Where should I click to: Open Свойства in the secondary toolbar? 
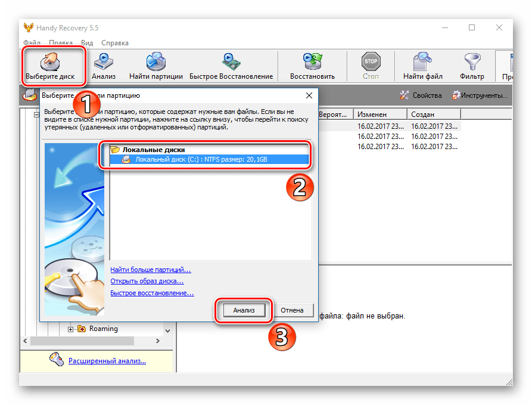[x=421, y=95]
